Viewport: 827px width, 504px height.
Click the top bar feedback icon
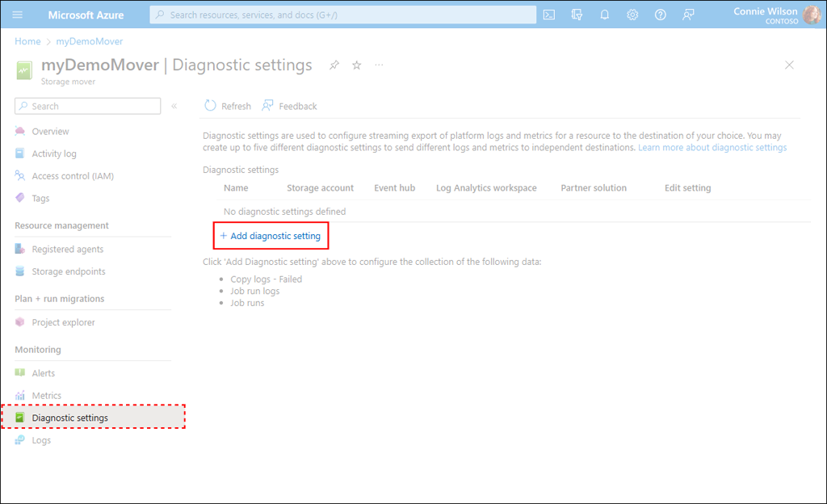click(688, 15)
